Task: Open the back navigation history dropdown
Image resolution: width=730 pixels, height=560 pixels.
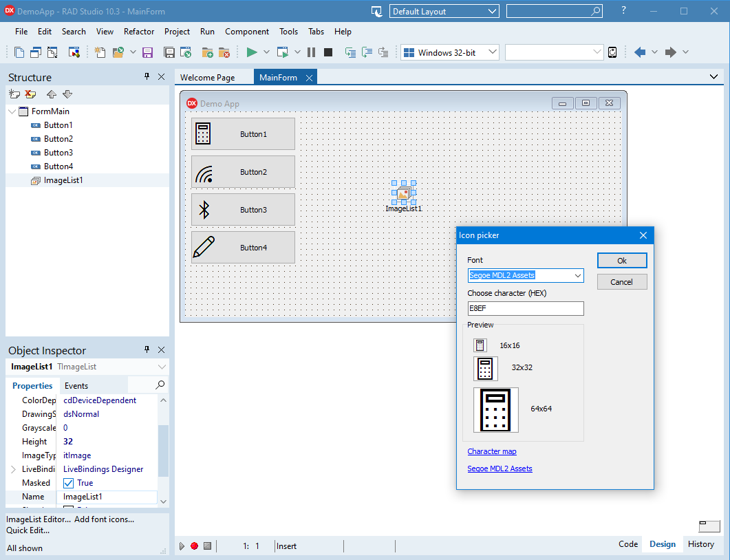Action: [x=654, y=52]
